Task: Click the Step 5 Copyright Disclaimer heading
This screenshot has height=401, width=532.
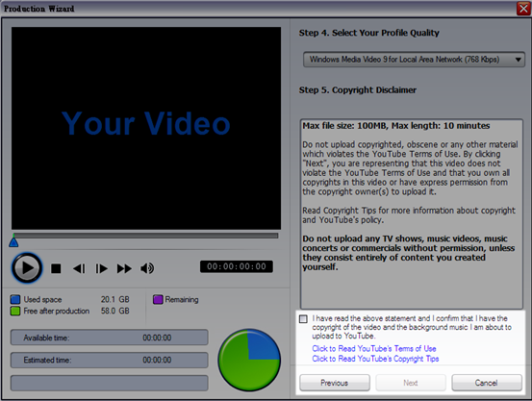Action: [358, 90]
